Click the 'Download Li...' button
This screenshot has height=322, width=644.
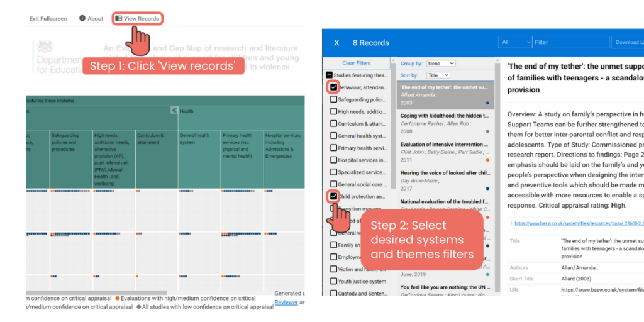click(628, 42)
